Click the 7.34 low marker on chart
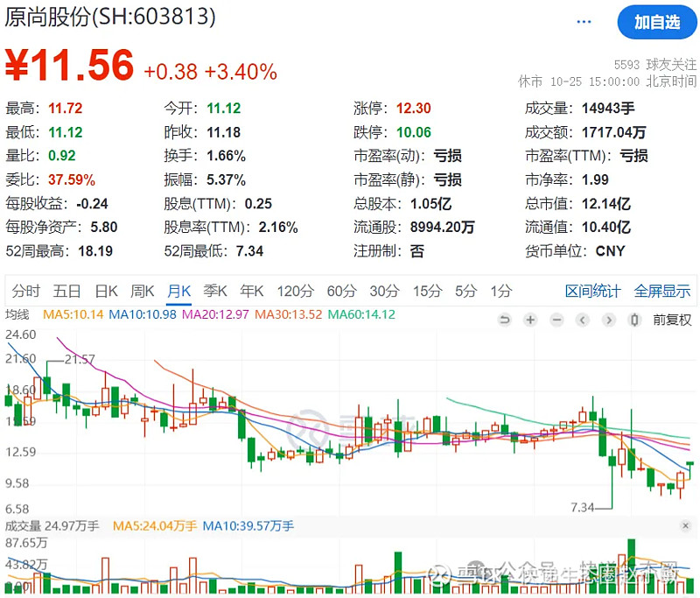700x598 pixels. (x=582, y=507)
